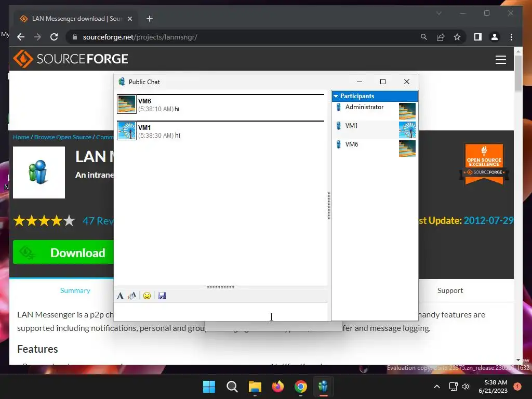Select VM1 in the Participants list
The width and height of the screenshot is (532, 399).
pyautogui.click(x=352, y=126)
